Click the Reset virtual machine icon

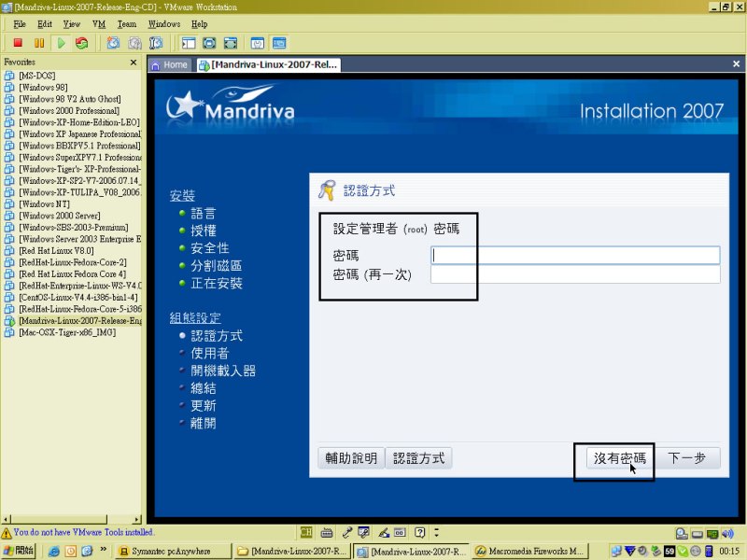(x=82, y=43)
